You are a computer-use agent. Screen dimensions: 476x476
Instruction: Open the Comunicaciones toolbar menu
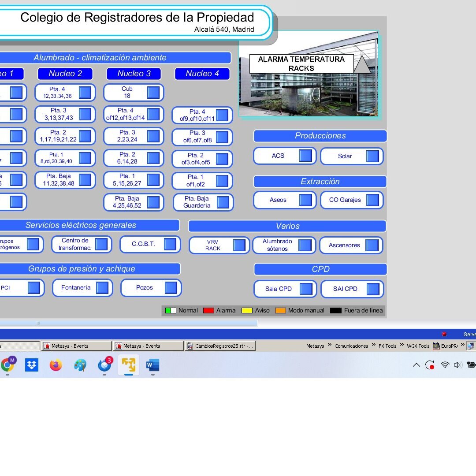point(351,346)
